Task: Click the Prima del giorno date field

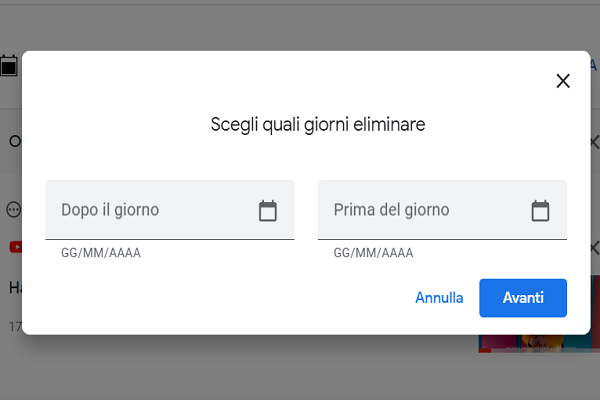Action: click(422, 210)
